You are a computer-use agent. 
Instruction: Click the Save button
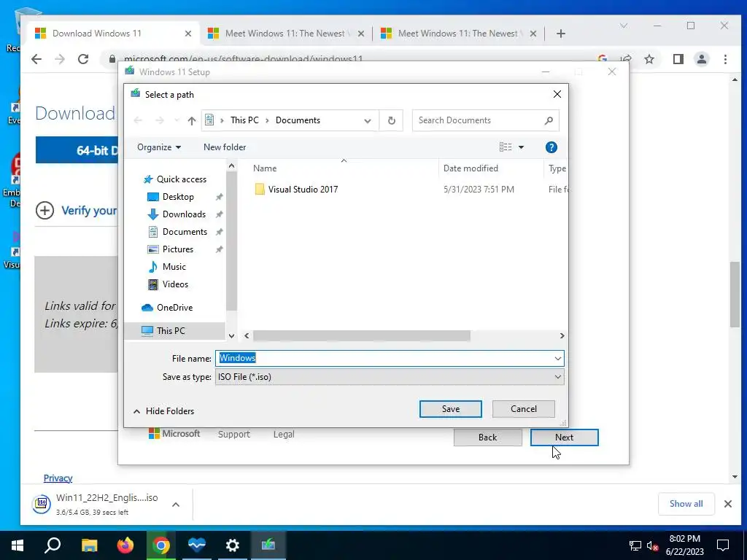[451, 409]
